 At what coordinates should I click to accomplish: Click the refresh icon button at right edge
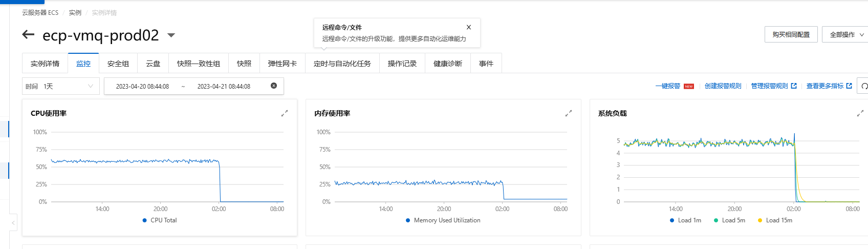(863, 86)
